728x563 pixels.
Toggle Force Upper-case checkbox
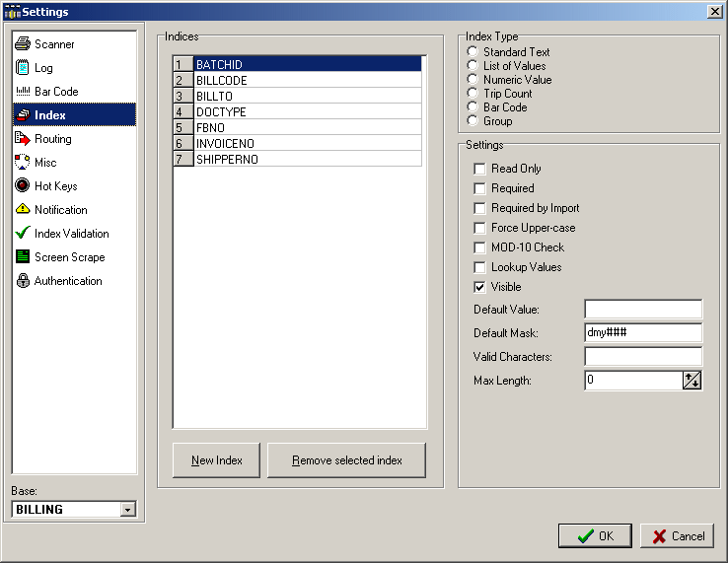[x=479, y=228]
